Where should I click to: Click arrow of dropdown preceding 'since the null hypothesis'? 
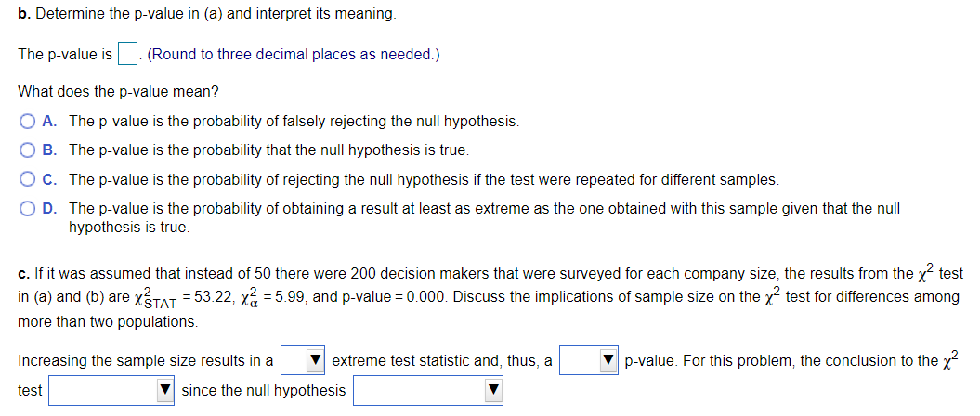[x=165, y=391]
